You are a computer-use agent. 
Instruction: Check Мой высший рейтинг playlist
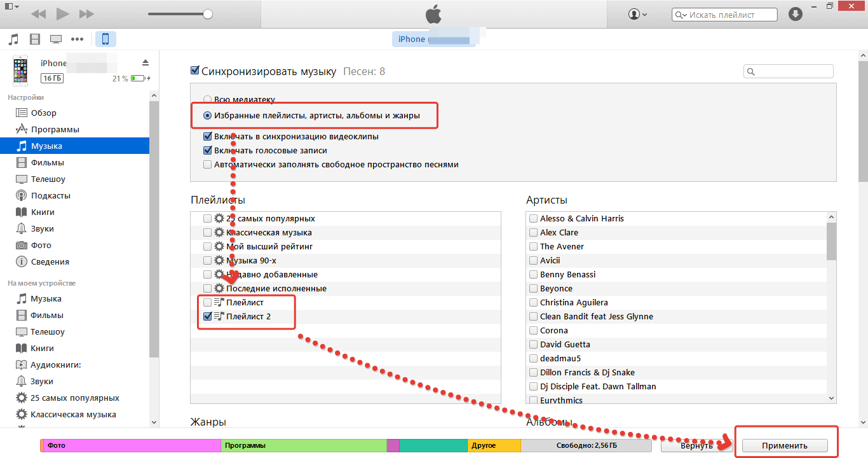click(x=207, y=246)
